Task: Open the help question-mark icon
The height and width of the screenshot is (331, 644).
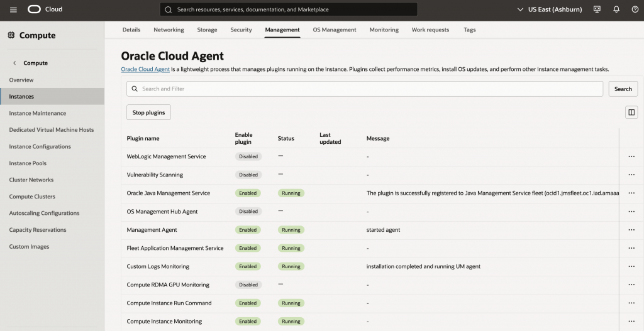Action: [x=635, y=9]
